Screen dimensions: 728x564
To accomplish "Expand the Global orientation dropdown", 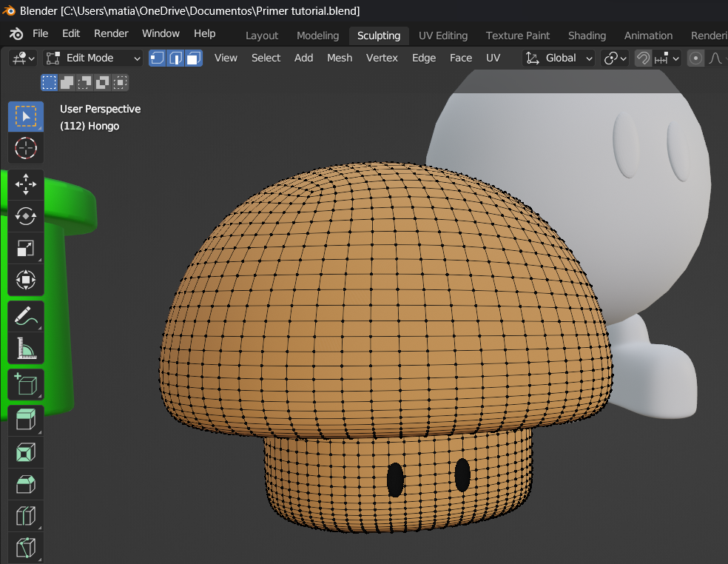I will tap(559, 58).
